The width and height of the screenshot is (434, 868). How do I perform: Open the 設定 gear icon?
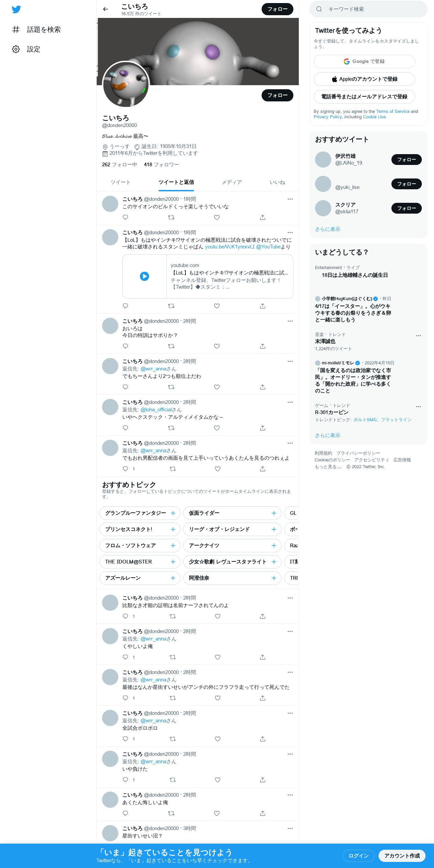click(16, 49)
